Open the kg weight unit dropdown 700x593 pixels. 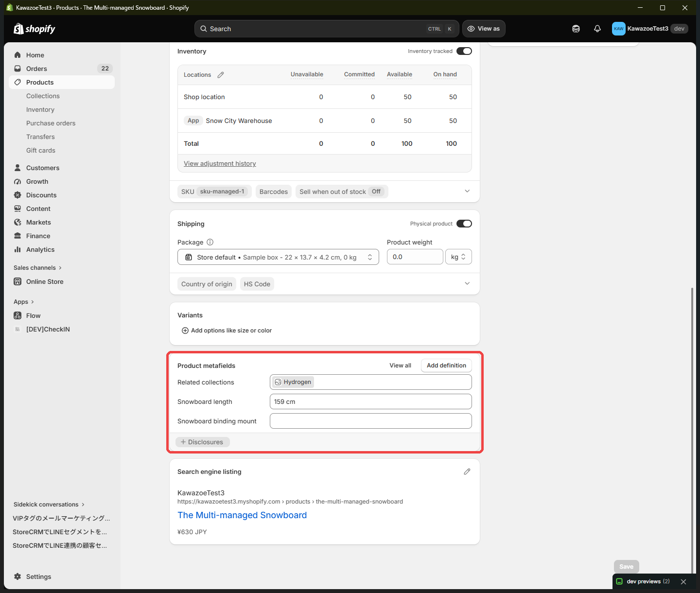[x=458, y=257]
